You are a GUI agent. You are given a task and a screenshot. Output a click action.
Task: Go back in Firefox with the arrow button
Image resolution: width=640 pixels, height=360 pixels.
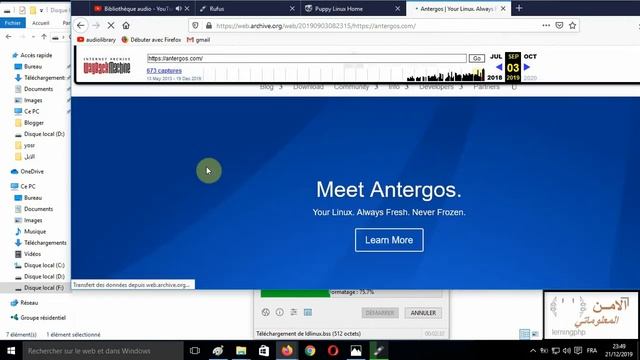pos(80,25)
